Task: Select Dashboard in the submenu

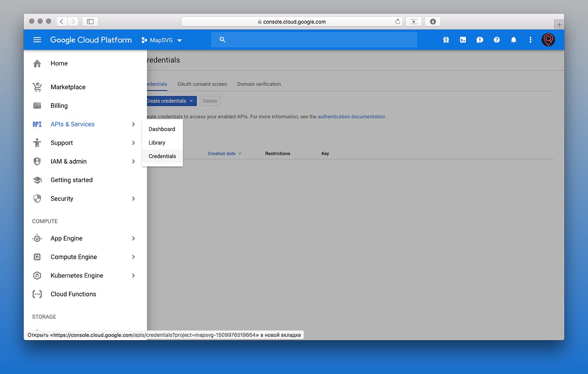Action: pos(162,129)
